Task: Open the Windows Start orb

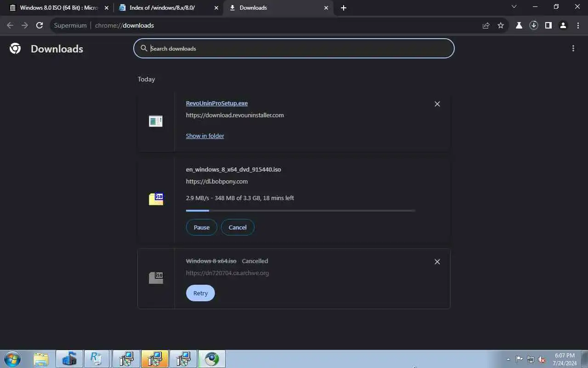Action: pyautogui.click(x=12, y=359)
